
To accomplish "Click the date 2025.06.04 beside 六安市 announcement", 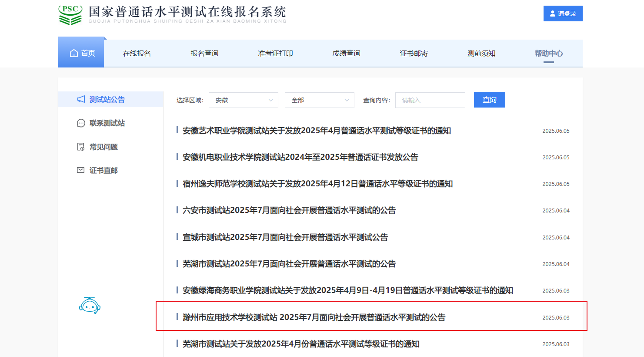I will coord(556,210).
